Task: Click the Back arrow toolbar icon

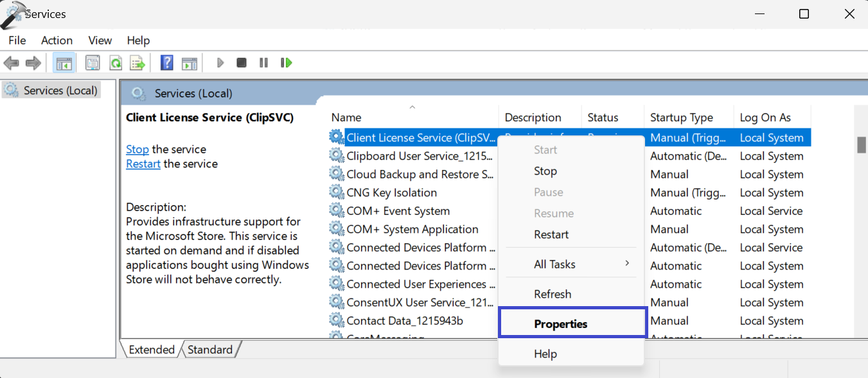Action: coord(11,63)
